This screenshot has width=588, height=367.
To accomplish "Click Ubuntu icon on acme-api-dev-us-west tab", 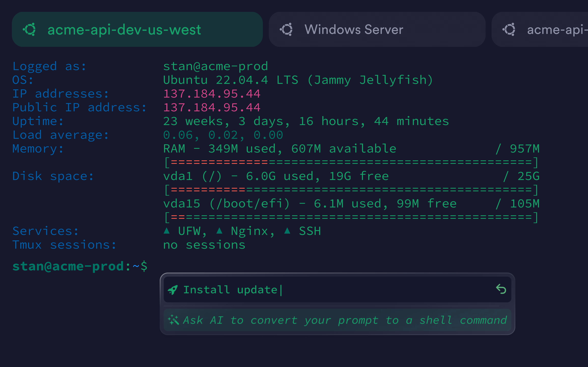I will pos(29,29).
